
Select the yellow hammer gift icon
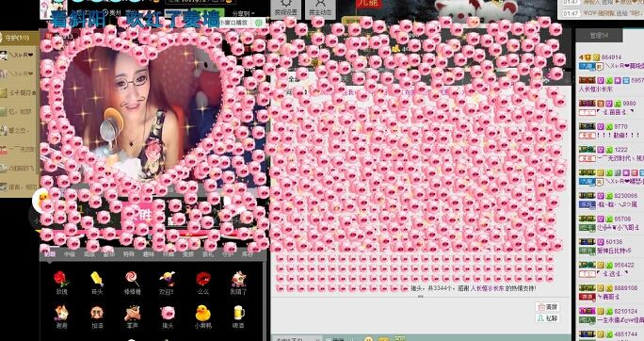97,279
